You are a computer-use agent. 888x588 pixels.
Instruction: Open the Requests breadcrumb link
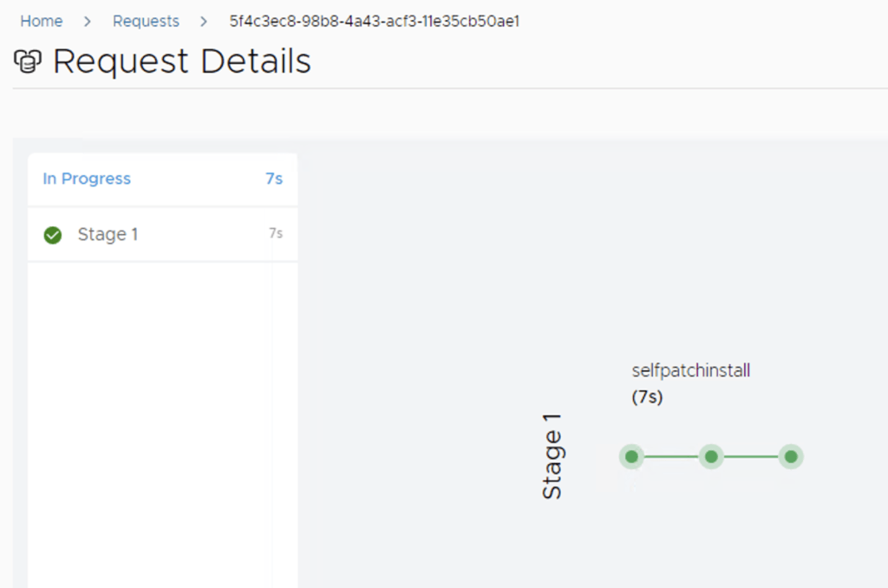146,21
